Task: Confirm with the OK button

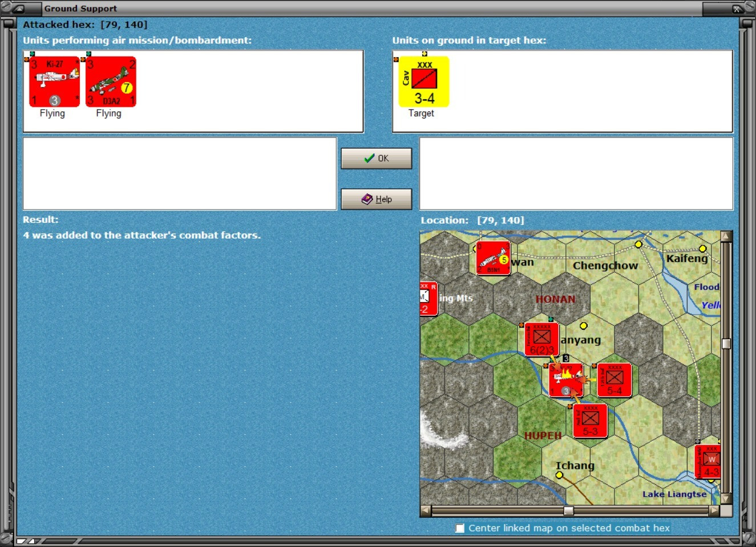Action: point(377,158)
